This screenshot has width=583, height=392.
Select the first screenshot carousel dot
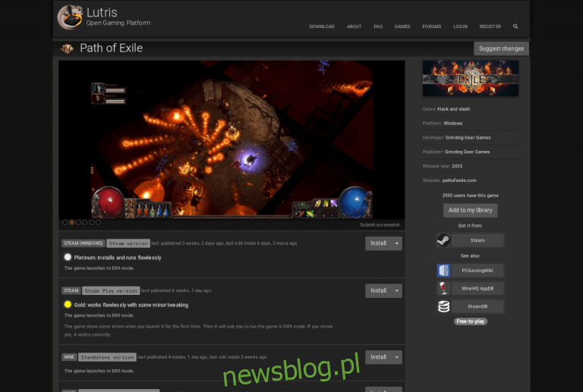[x=65, y=222]
